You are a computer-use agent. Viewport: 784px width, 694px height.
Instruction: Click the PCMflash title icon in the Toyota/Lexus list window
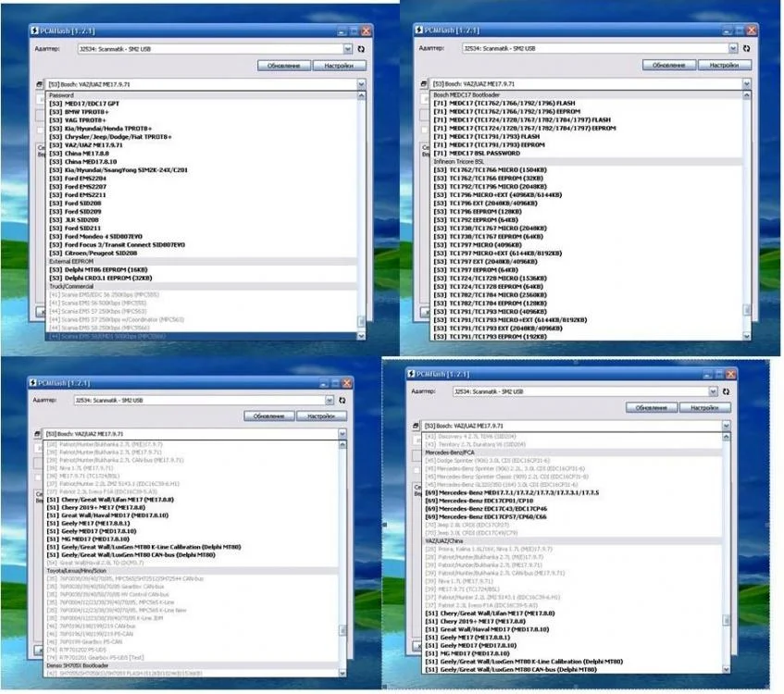pyautogui.click(x=32, y=382)
